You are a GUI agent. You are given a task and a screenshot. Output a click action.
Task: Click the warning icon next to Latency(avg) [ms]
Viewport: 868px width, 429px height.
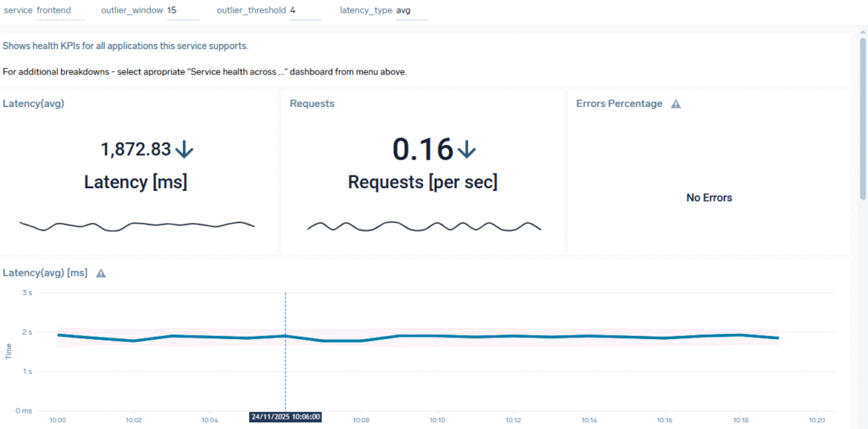(x=101, y=274)
